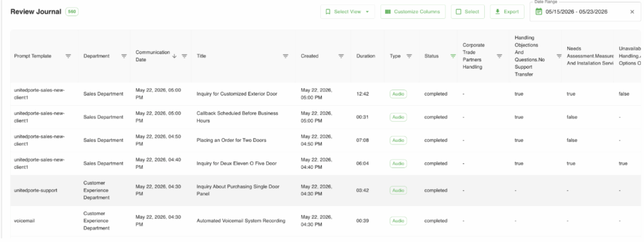Open filter for Created column
This screenshot has height=242, width=644.
click(341, 56)
